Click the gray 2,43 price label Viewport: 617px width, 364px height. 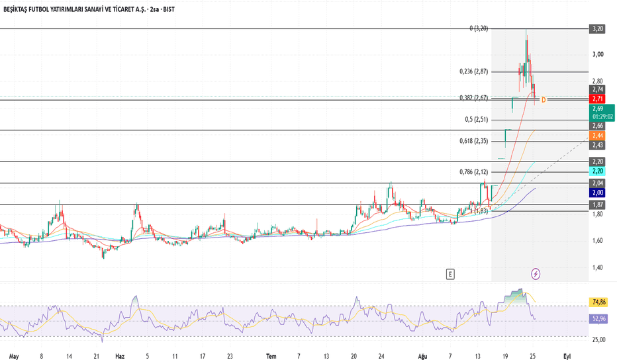pyautogui.click(x=597, y=145)
